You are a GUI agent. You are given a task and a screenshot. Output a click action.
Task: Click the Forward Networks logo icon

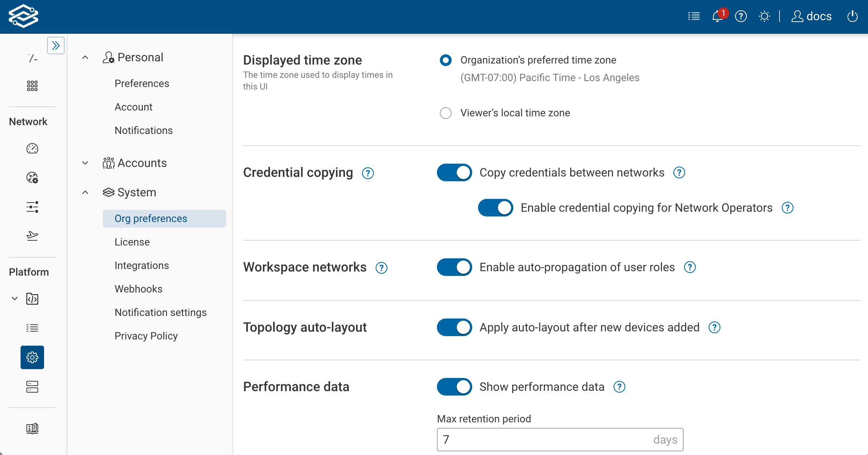(23, 16)
